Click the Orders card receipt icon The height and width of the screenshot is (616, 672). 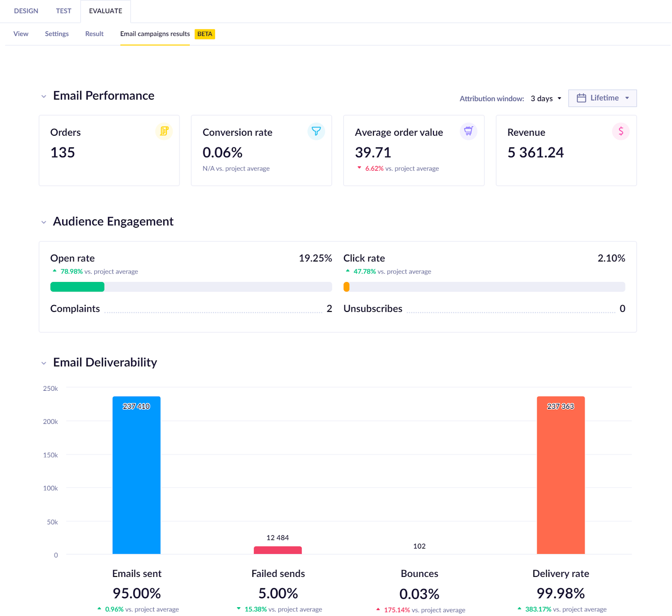click(164, 131)
